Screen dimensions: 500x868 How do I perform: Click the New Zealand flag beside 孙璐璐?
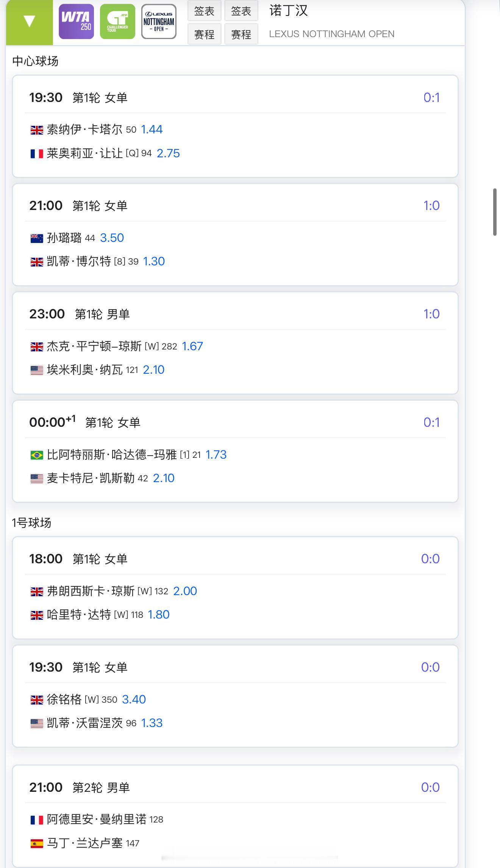pyautogui.click(x=37, y=238)
